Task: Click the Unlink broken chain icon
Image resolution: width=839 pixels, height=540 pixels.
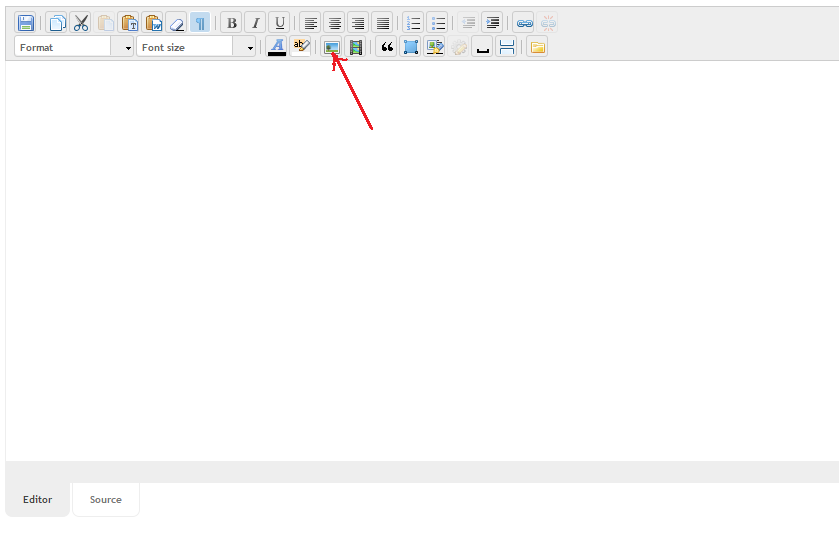Action: 547,23
